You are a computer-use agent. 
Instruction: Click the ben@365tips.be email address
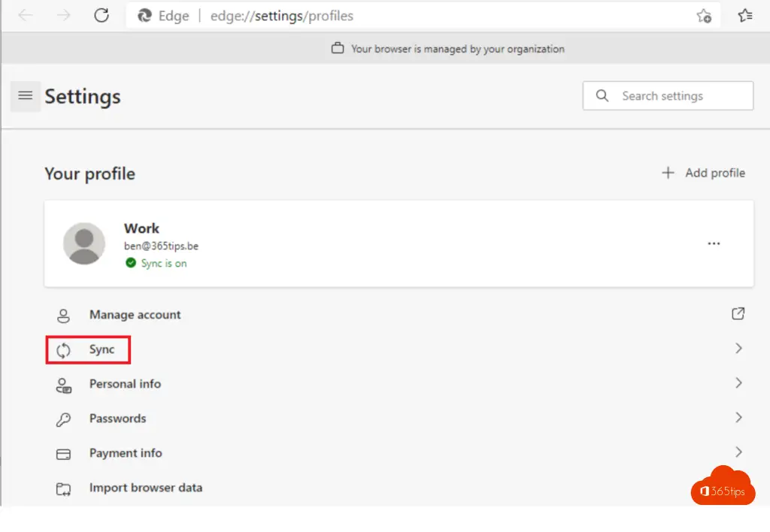click(x=161, y=246)
